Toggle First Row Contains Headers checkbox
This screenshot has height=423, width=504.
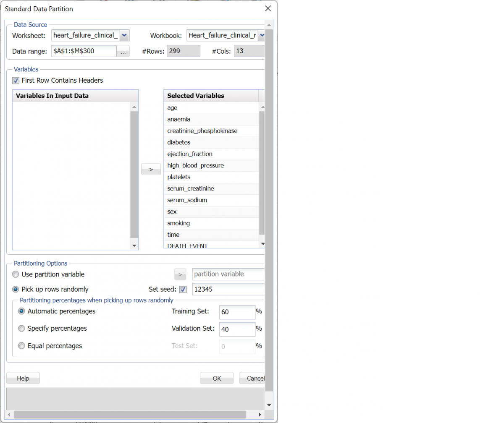(16, 81)
